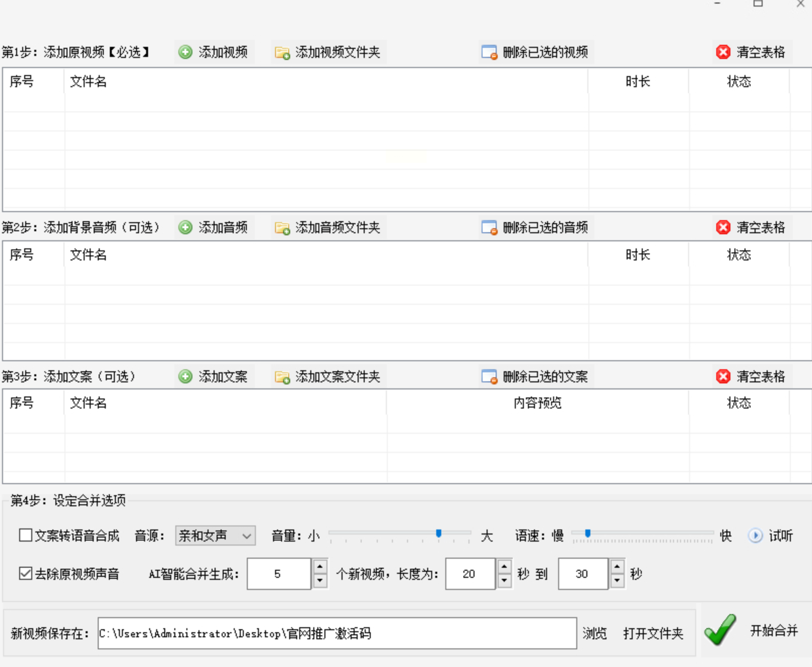Click the green plus icon for 添加文案

click(x=185, y=376)
